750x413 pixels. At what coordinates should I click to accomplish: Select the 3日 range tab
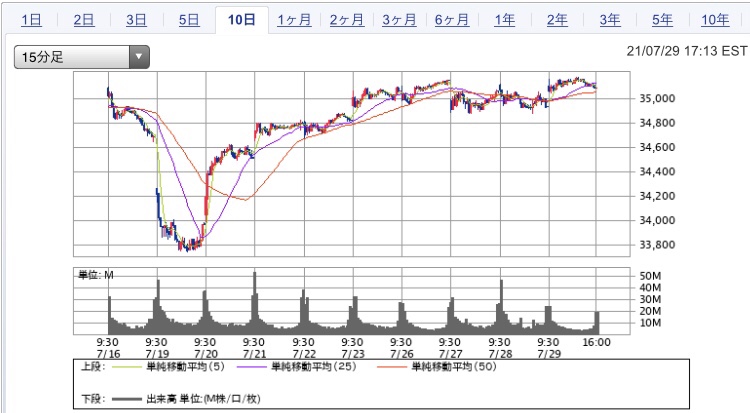tap(136, 20)
